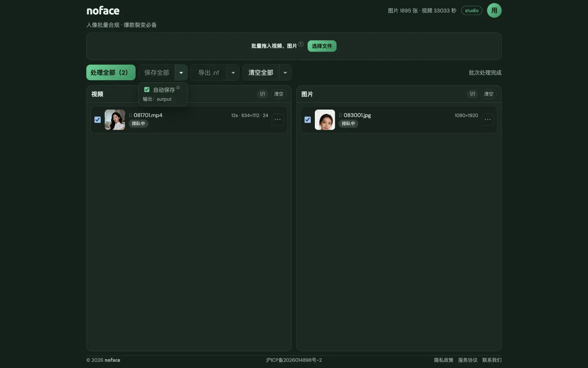Image resolution: width=588 pixels, height=368 pixels.
Task: Click the drag handle of 083001.jpg
Action: tap(340, 115)
